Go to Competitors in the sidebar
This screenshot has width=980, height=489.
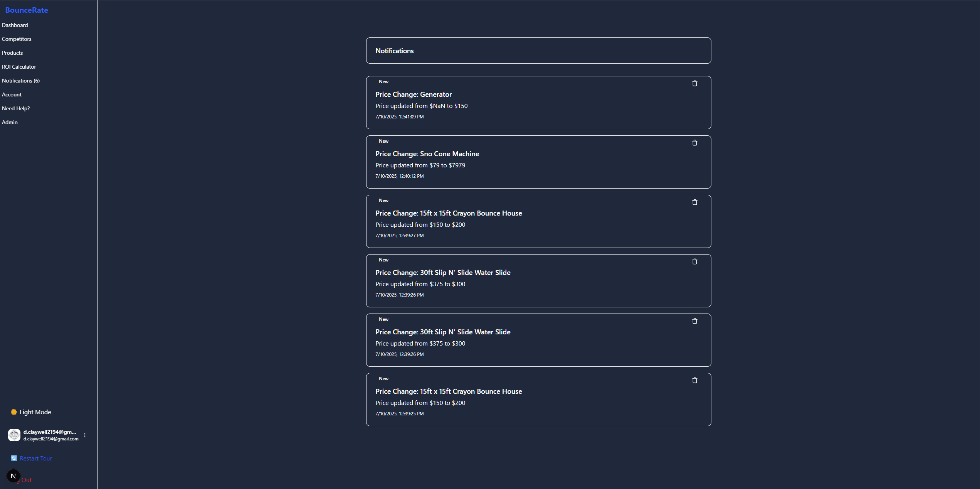point(17,39)
